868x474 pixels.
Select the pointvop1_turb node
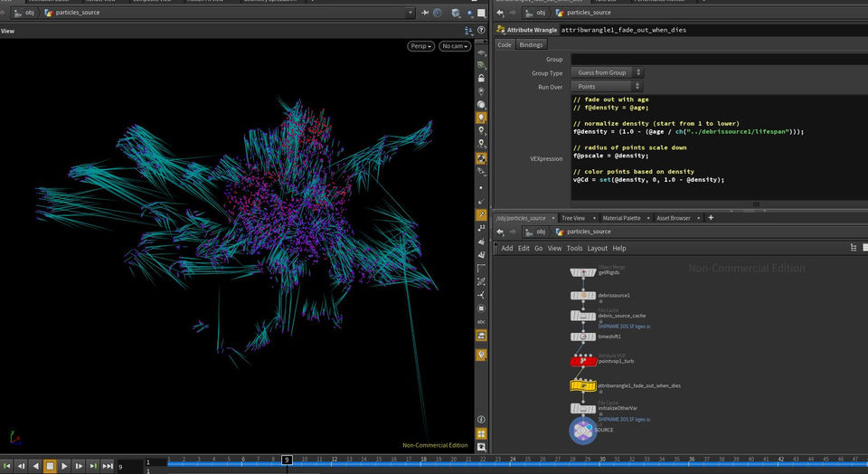tap(583, 361)
